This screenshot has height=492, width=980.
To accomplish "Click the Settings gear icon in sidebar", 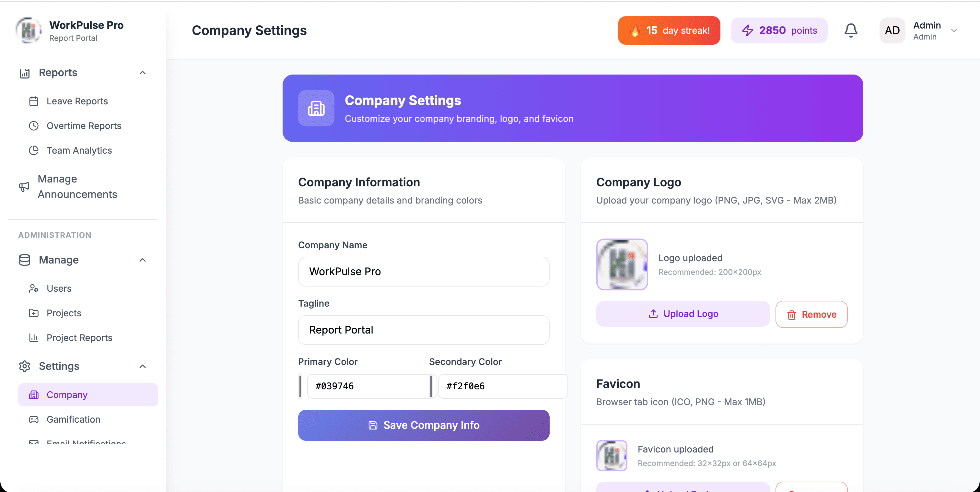I will coord(25,366).
